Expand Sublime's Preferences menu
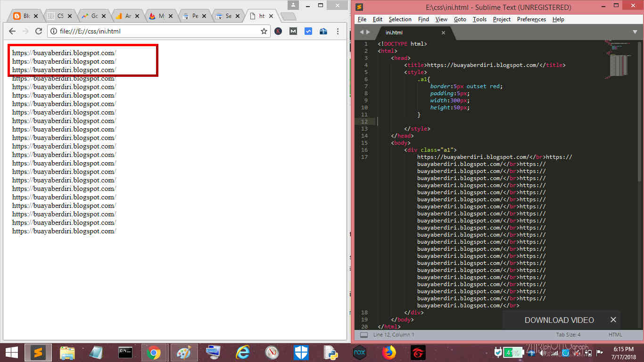The width and height of the screenshot is (644, 362). 531,19
